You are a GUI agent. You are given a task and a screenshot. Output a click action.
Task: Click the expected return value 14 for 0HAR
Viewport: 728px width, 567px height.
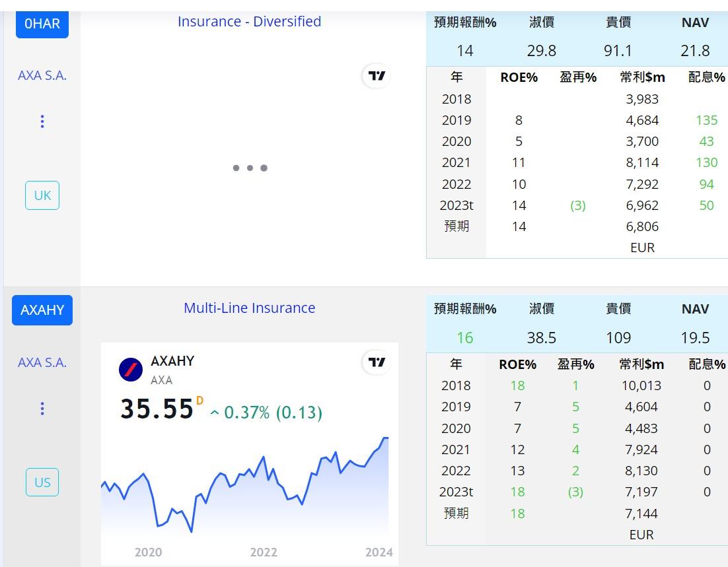coord(465,51)
